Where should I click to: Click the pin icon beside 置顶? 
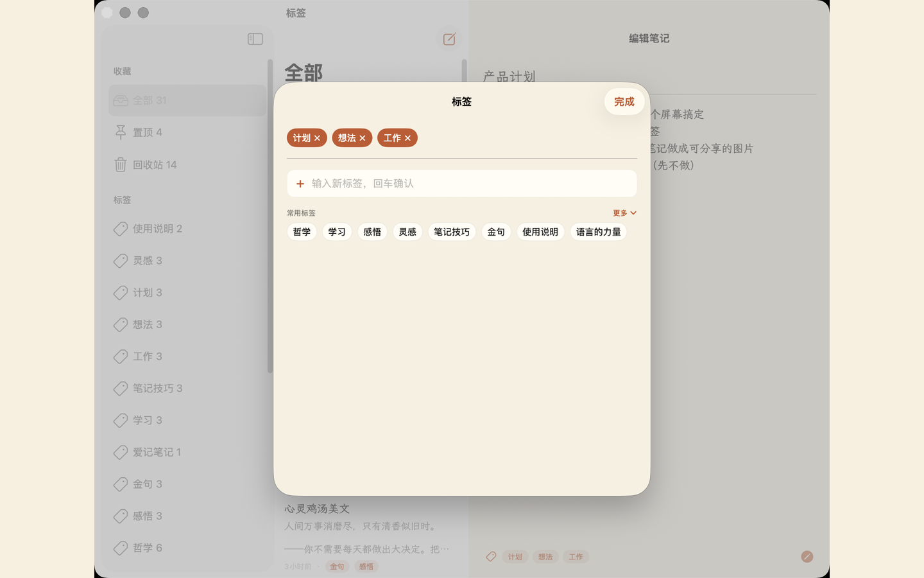(121, 132)
